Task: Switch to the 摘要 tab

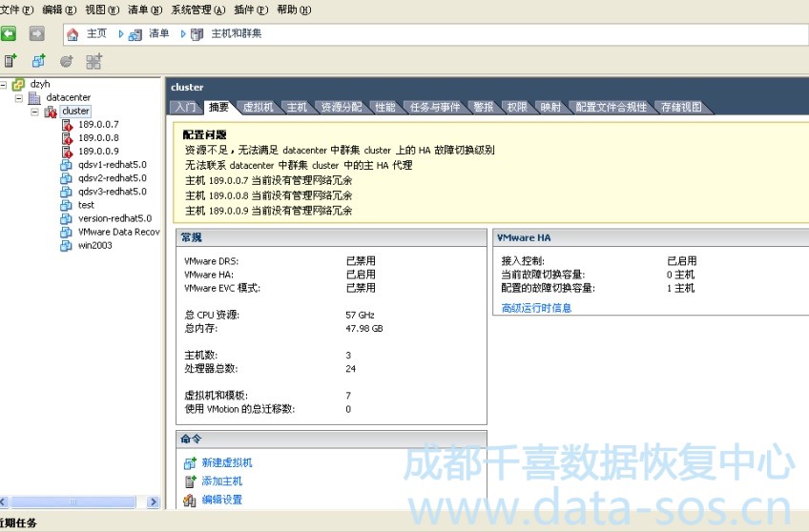Action: 218,107
